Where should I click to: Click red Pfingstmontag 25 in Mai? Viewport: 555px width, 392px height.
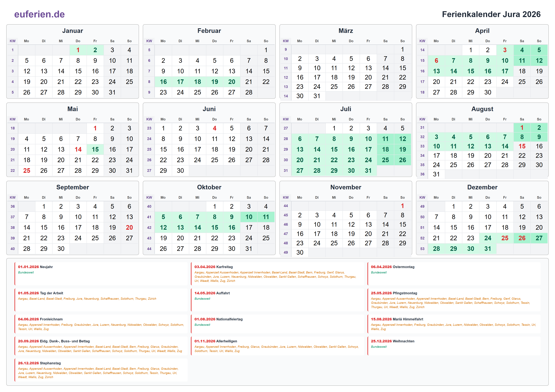click(x=27, y=171)
